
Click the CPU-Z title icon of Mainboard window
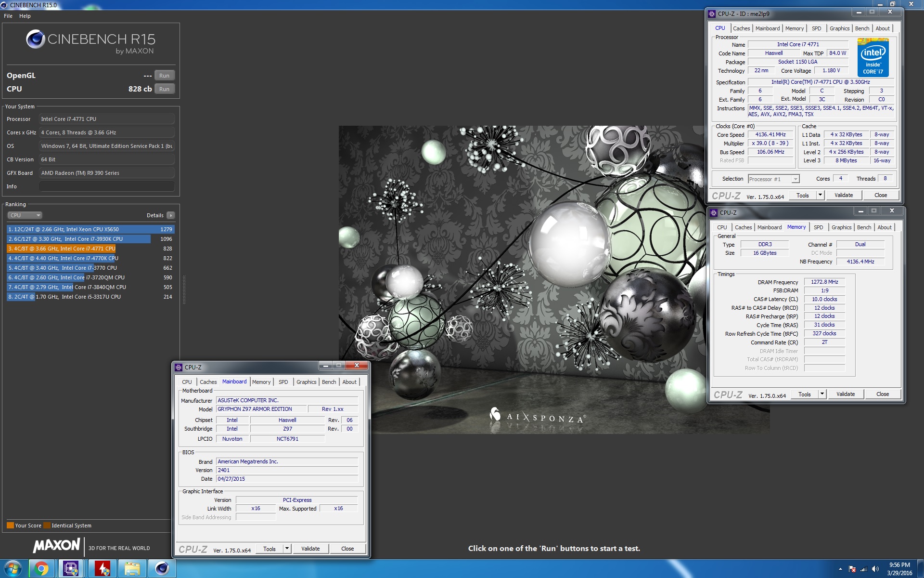(x=179, y=367)
